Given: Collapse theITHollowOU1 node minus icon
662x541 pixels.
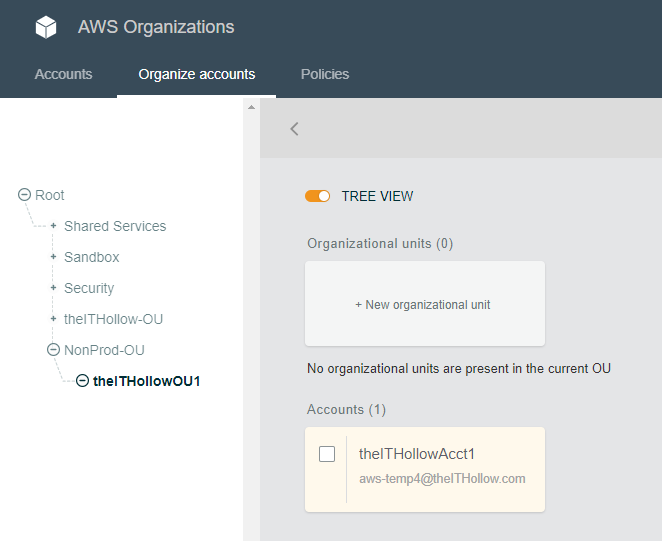Looking at the screenshot, I should point(82,381).
